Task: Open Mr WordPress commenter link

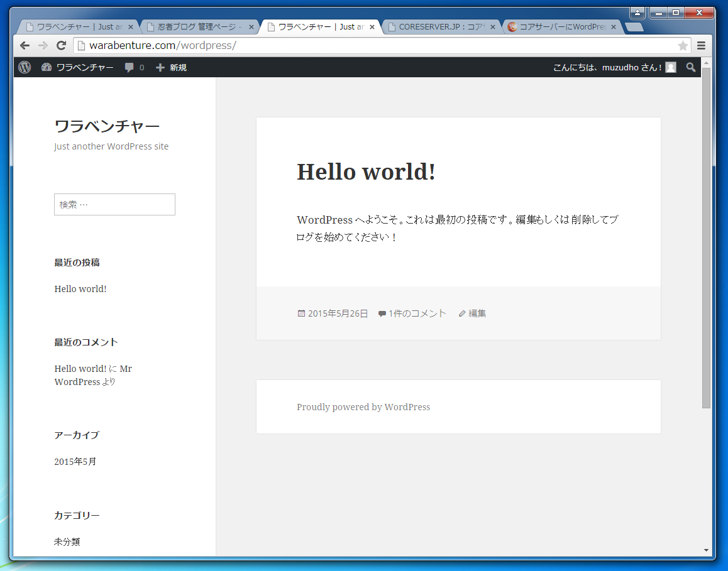Action: pyautogui.click(x=93, y=375)
